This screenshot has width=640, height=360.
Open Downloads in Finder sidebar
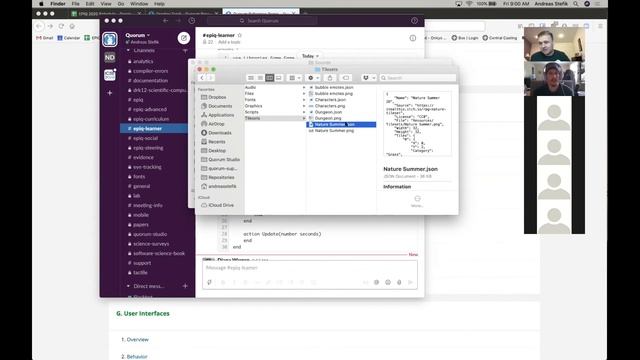click(219, 133)
